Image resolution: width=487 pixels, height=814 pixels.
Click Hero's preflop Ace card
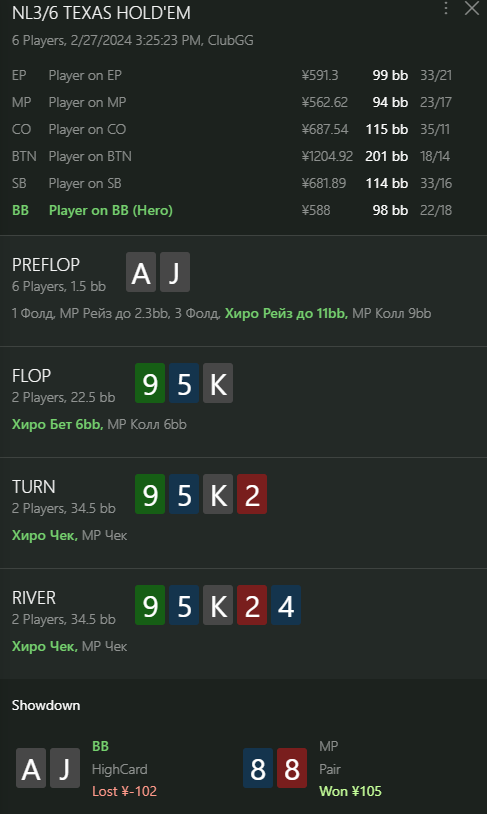[x=141, y=272]
